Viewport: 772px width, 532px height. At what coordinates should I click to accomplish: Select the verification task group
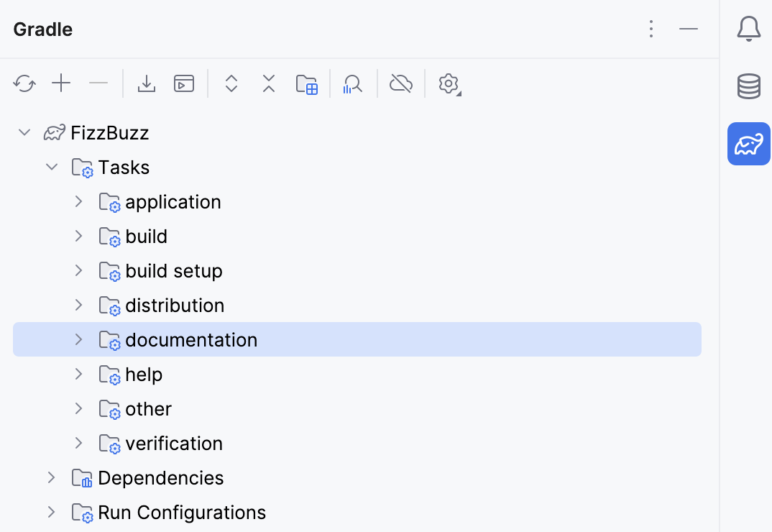(x=173, y=443)
